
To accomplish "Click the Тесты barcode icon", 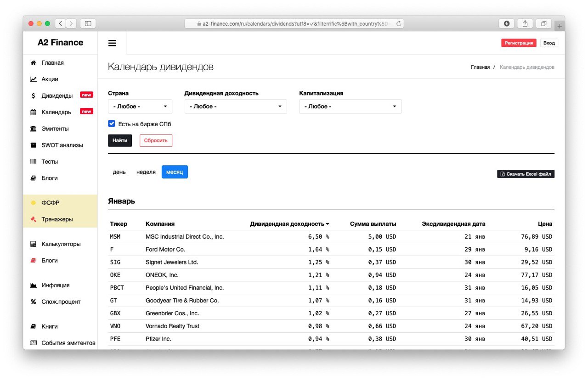I will point(33,162).
